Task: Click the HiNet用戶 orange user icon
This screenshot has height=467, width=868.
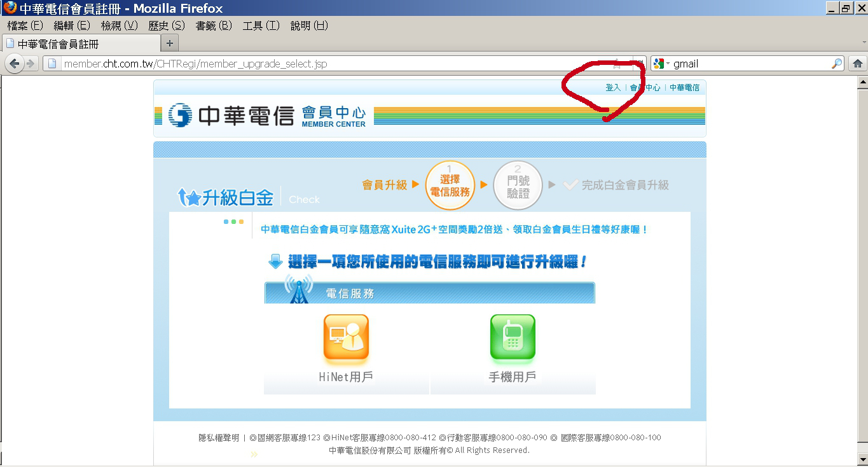Action: [346, 337]
